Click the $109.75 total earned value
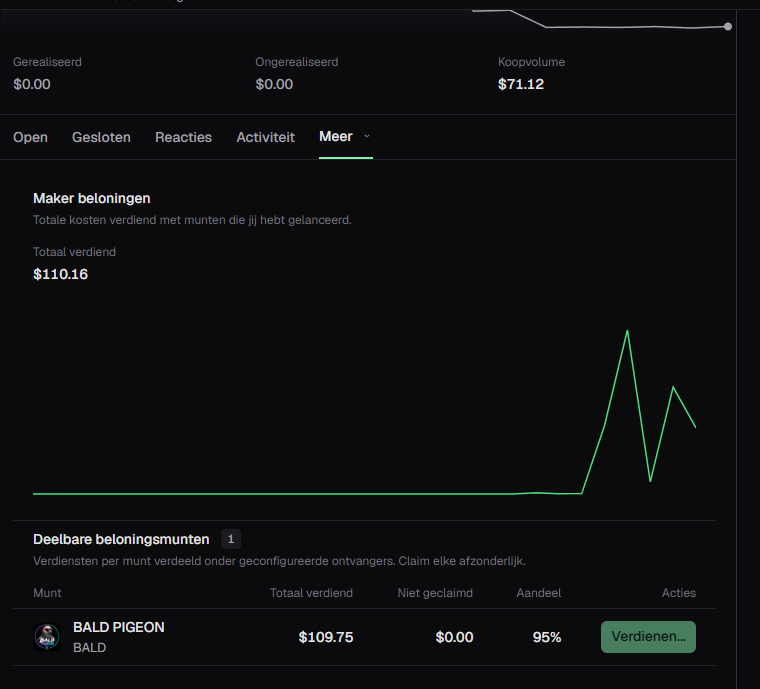This screenshot has width=760, height=689. click(326, 637)
